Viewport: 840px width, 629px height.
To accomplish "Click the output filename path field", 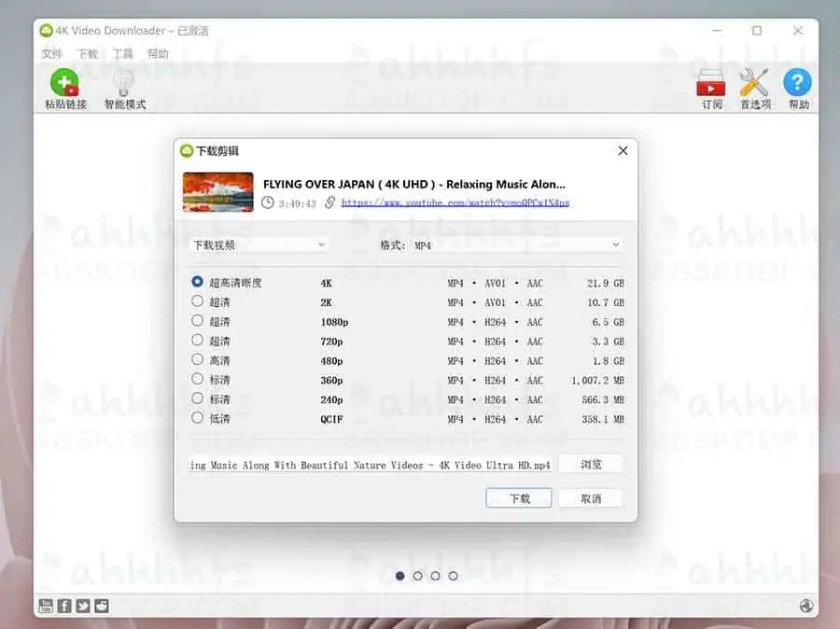I will pyautogui.click(x=370, y=465).
